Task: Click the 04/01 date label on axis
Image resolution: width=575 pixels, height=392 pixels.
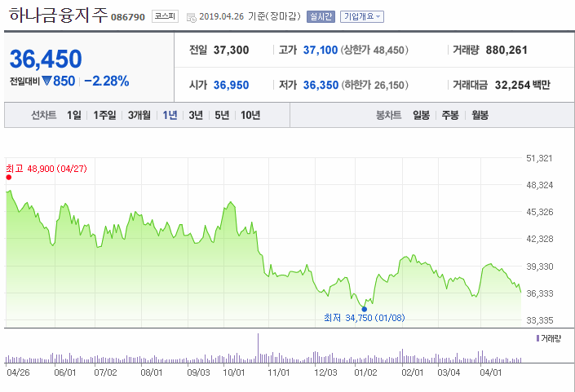Action: click(x=491, y=372)
